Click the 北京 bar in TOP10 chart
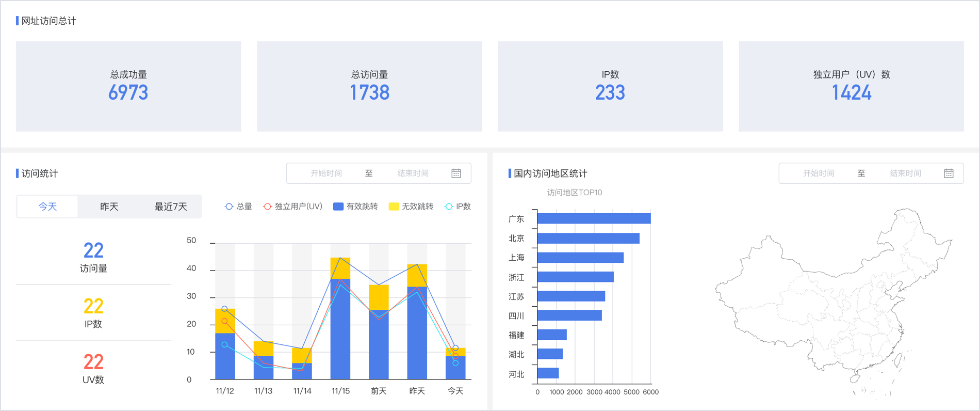This screenshot has width=980, height=411. click(x=588, y=238)
